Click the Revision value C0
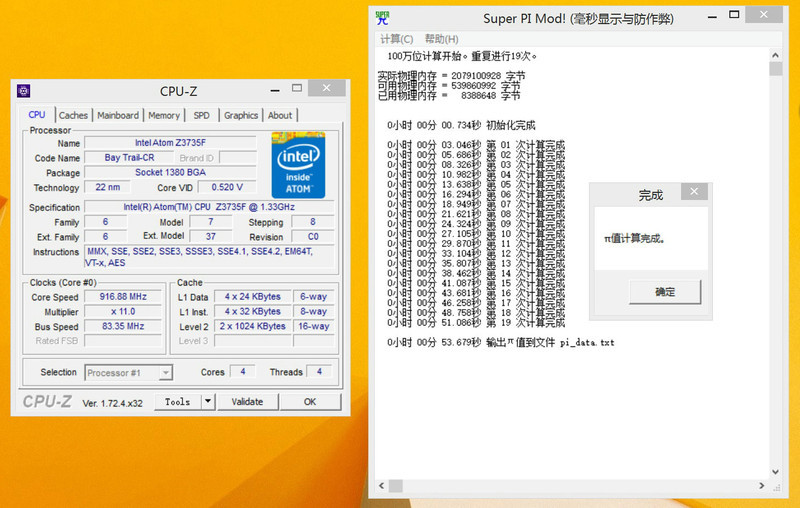This screenshot has width=800, height=508. click(313, 237)
